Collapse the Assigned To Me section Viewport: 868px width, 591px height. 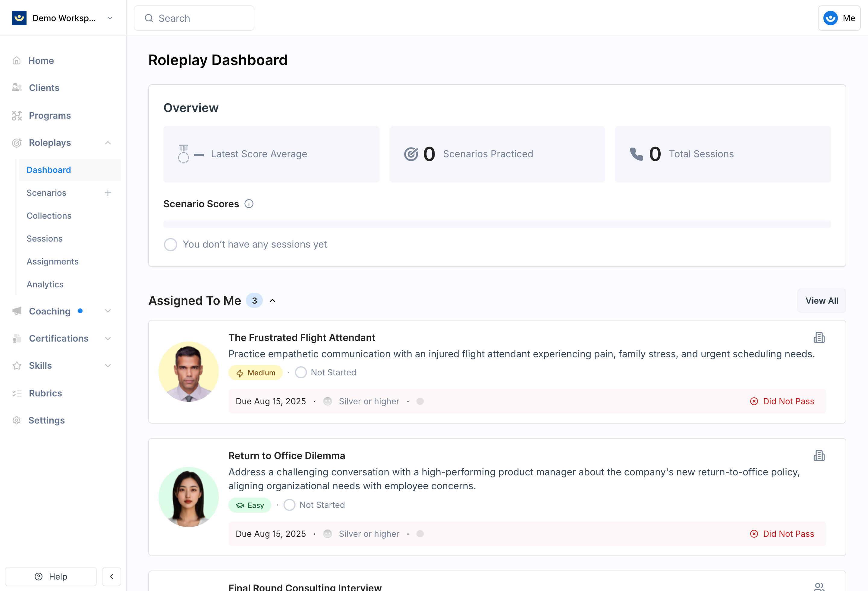coord(273,301)
